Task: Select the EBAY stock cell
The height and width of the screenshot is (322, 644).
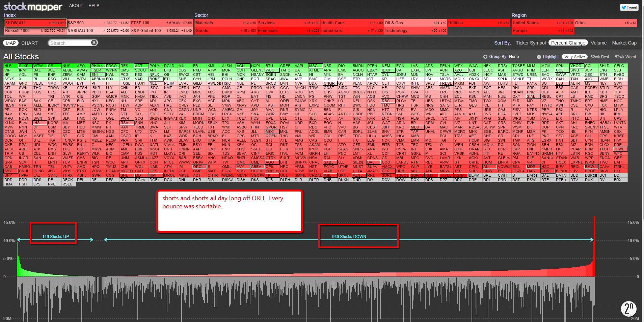Action: pyautogui.click(x=373, y=70)
